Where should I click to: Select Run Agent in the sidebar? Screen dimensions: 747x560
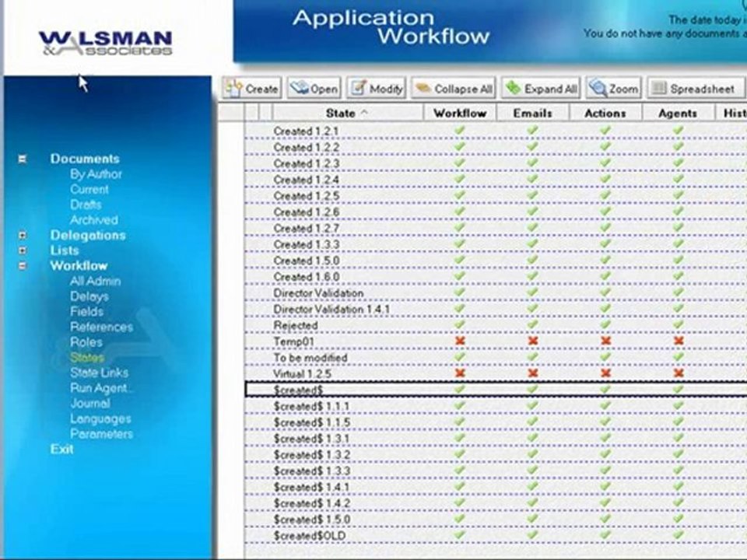(101, 388)
